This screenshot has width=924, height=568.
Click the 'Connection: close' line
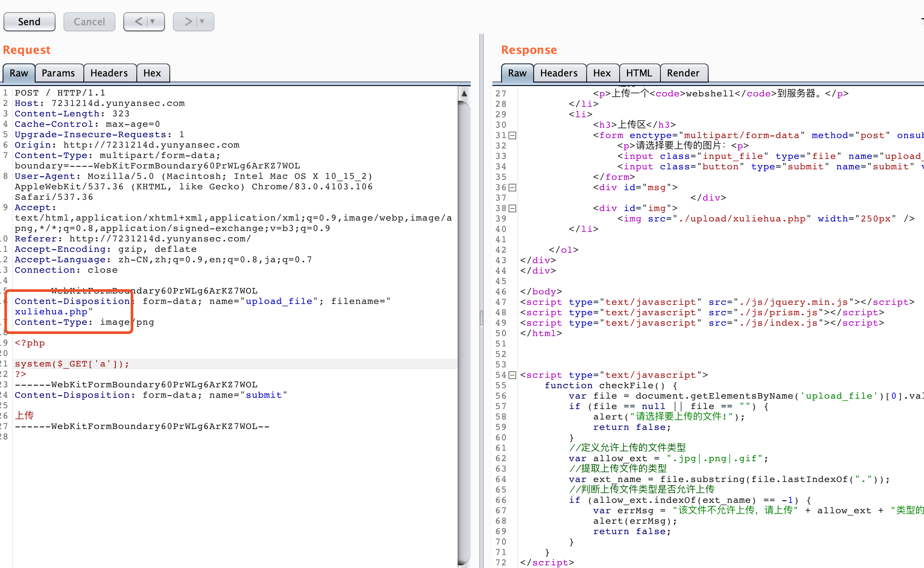[x=66, y=270]
